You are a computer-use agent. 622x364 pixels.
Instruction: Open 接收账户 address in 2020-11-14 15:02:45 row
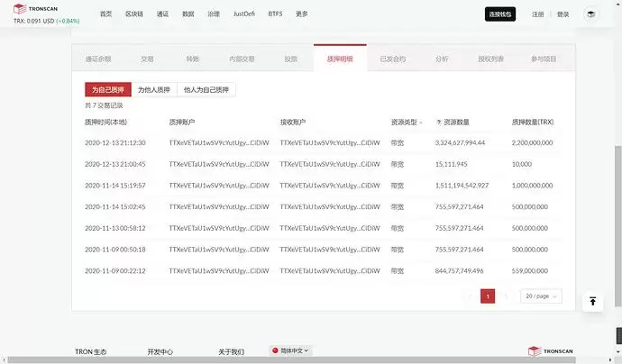point(330,207)
